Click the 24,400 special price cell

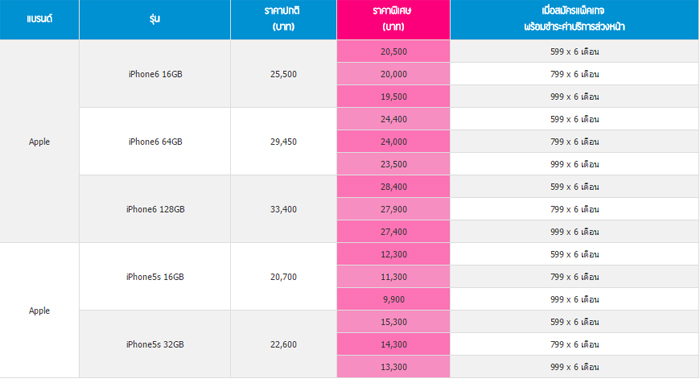tap(393, 119)
